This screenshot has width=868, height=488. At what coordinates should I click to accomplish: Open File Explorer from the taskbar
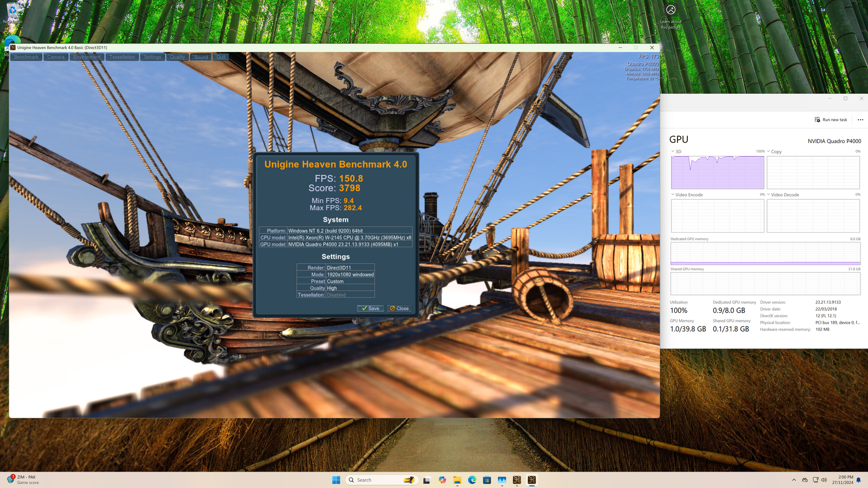click(457, 480)
